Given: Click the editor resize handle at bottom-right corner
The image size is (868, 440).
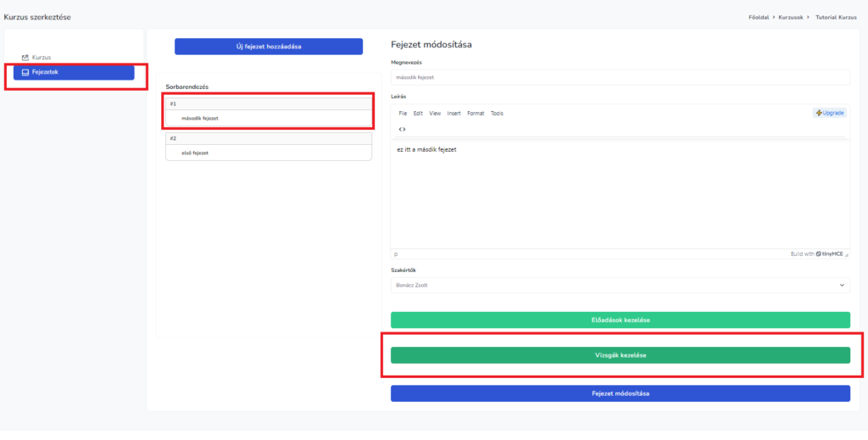Looking at the screenshot, I should coord(847,254).
